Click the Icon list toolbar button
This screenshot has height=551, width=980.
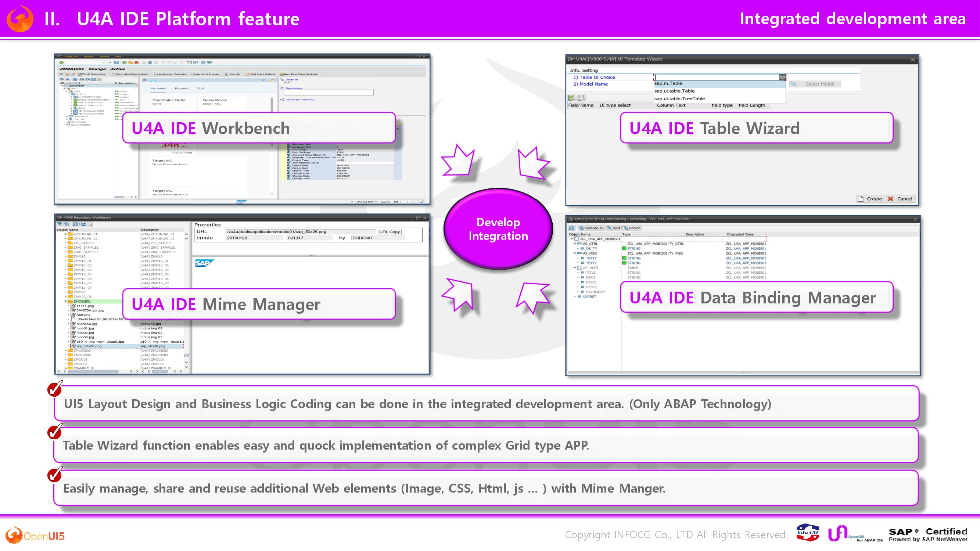tap(233, 74)
